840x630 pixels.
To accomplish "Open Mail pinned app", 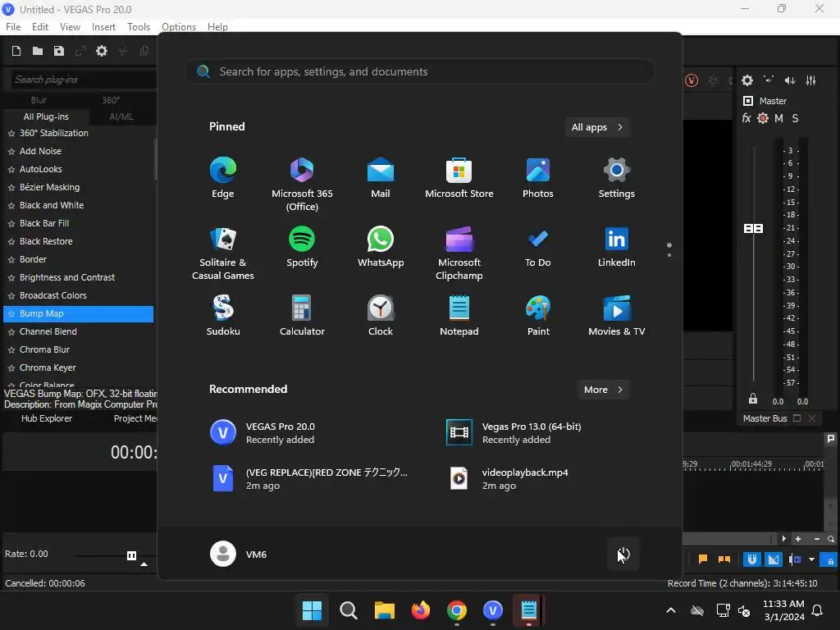I will pyautogui.click(x=381, y=178).
